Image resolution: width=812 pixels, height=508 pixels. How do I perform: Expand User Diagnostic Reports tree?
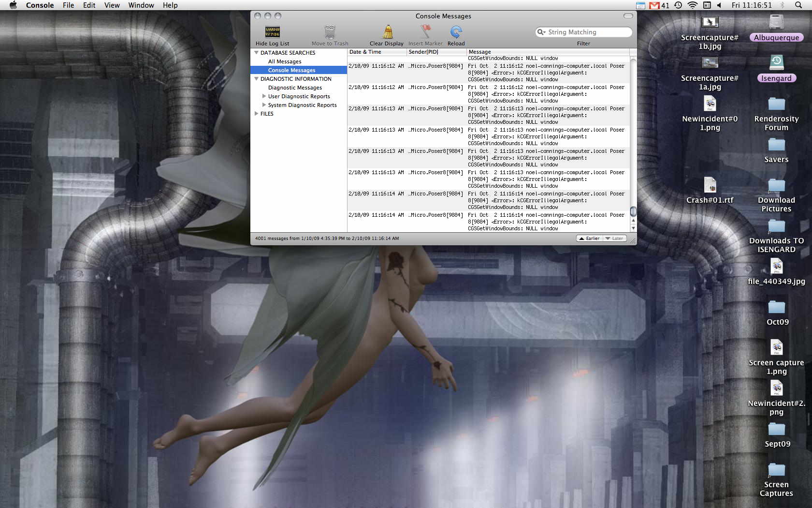264,96
